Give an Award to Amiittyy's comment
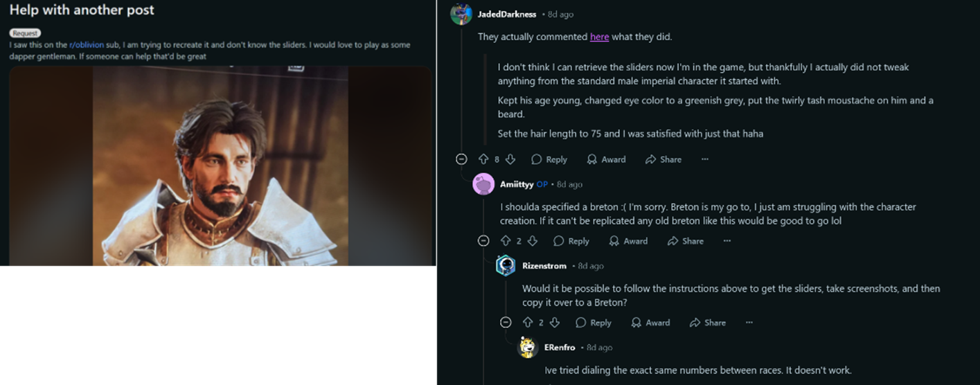 point(628,241)
